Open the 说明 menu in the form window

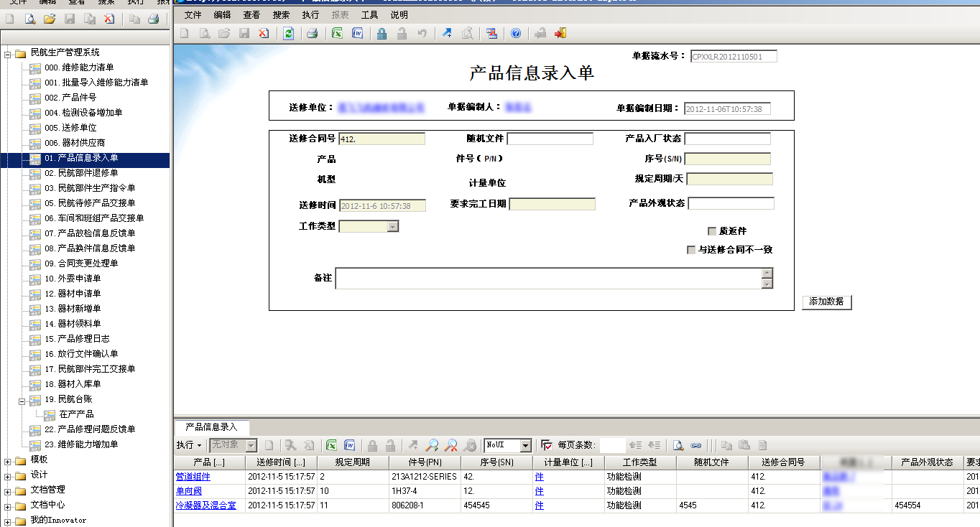coord(399,14)
